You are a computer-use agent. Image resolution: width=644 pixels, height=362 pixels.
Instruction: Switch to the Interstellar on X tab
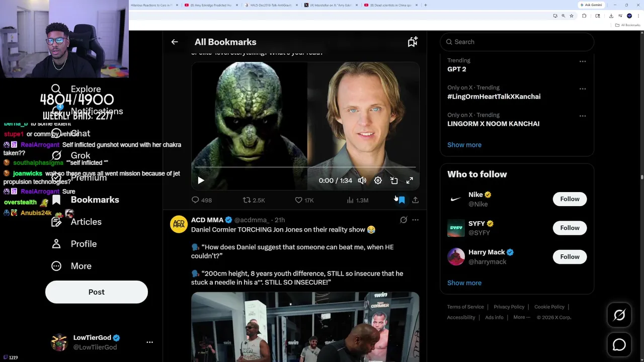[x=332, y=5]
